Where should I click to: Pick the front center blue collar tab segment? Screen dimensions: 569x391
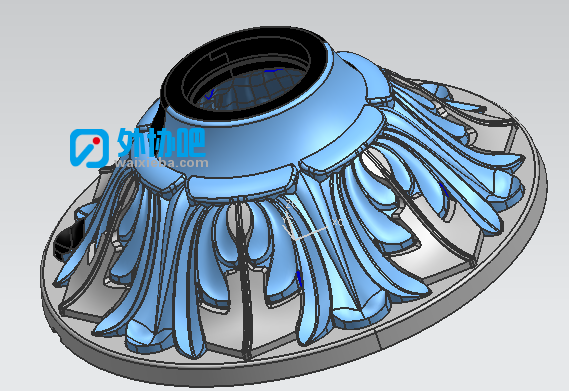coord(241,185)
